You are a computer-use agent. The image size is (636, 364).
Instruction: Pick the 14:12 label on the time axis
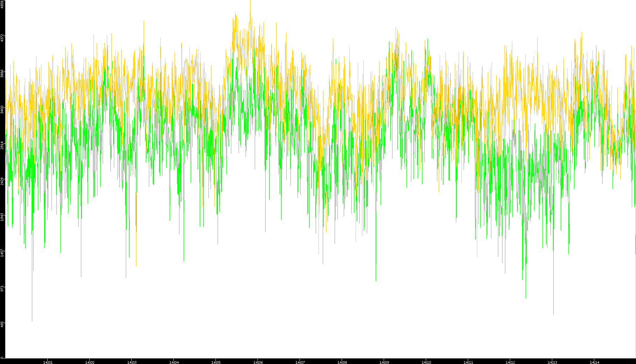tap(510, 362)
